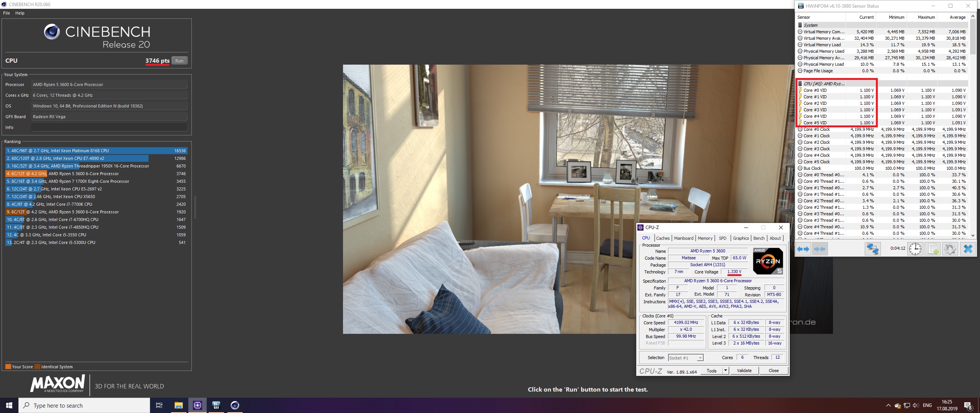Click the Cinebench Info text field
Image resolution: width=980 pixels, height=413 pixels.
tap(109, 127)
